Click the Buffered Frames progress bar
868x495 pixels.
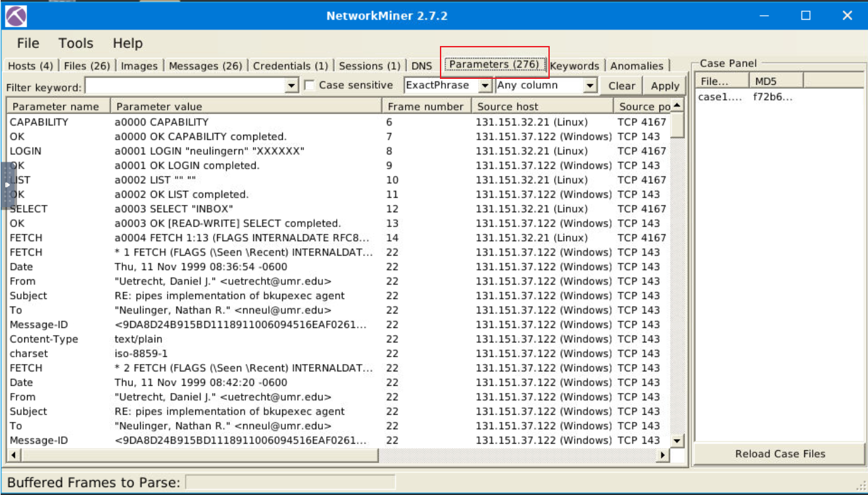pyautogui.click(x=290, y=483)
